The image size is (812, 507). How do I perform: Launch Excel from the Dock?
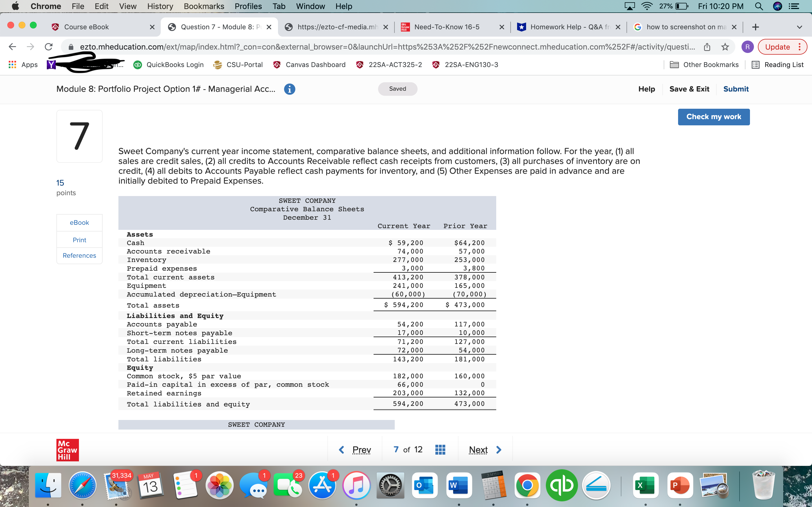(x=646, y=485)
